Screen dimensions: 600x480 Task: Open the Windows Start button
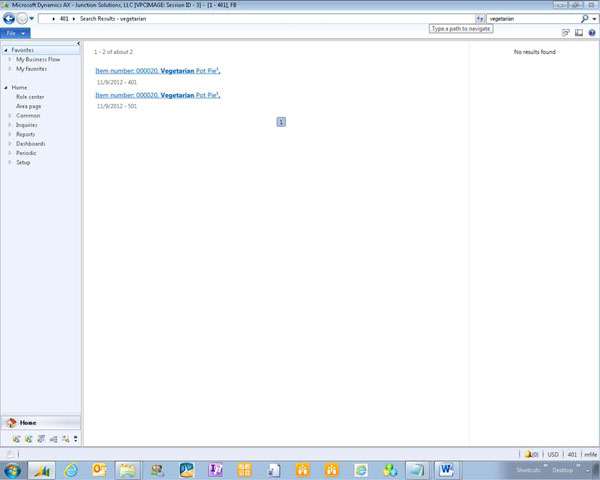[12, 470]
